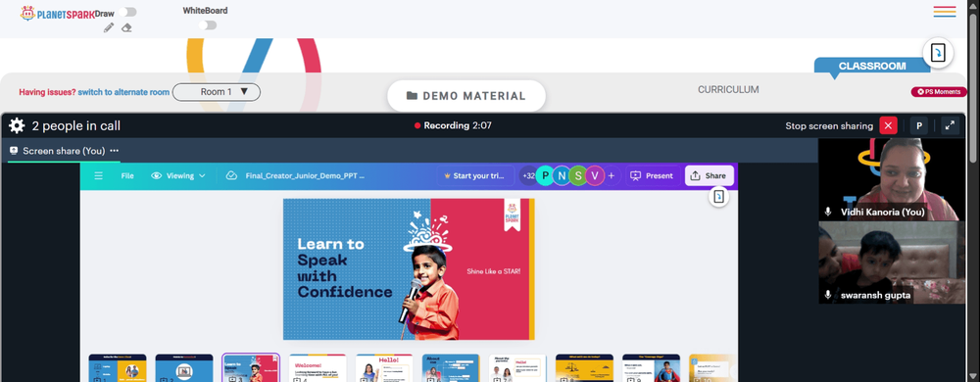This screenshot has width=980, height=382.
Task: Click Start your trial crown button
Action: click(x=475, y=176)
